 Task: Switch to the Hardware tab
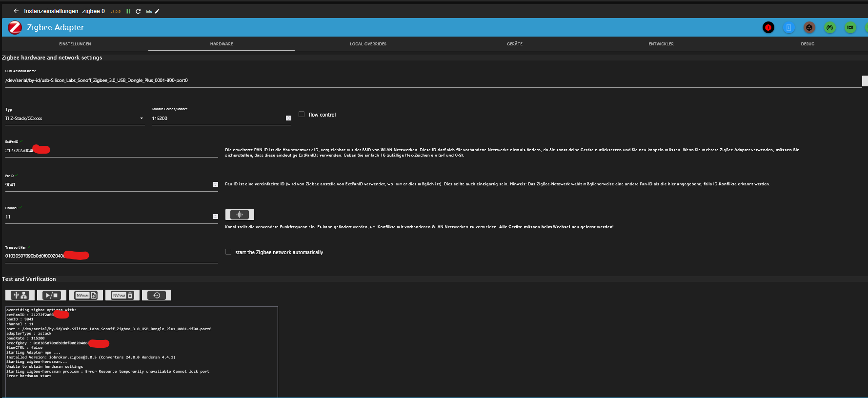click(222, 44)
